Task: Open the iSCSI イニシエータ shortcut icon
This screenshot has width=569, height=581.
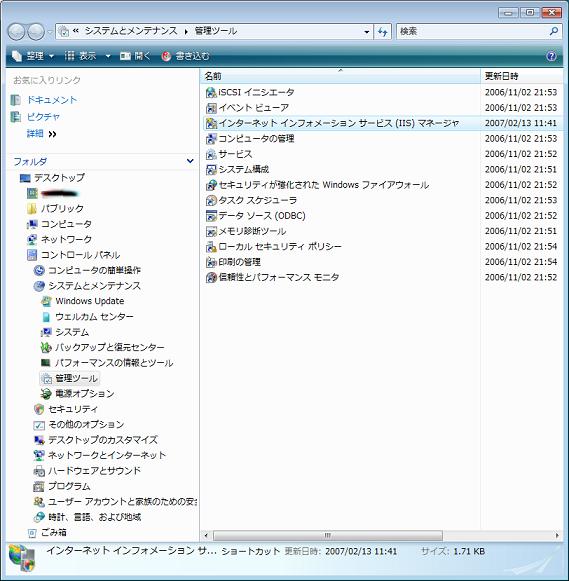Action: tap(211, 92)
